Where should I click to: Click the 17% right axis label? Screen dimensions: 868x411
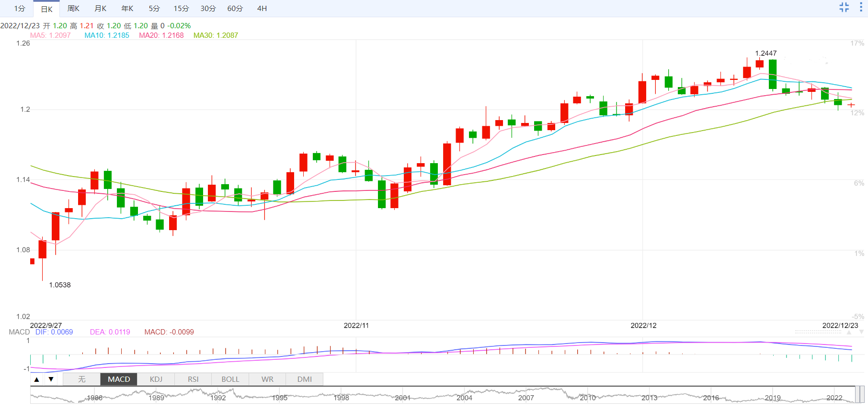(857, 44)
